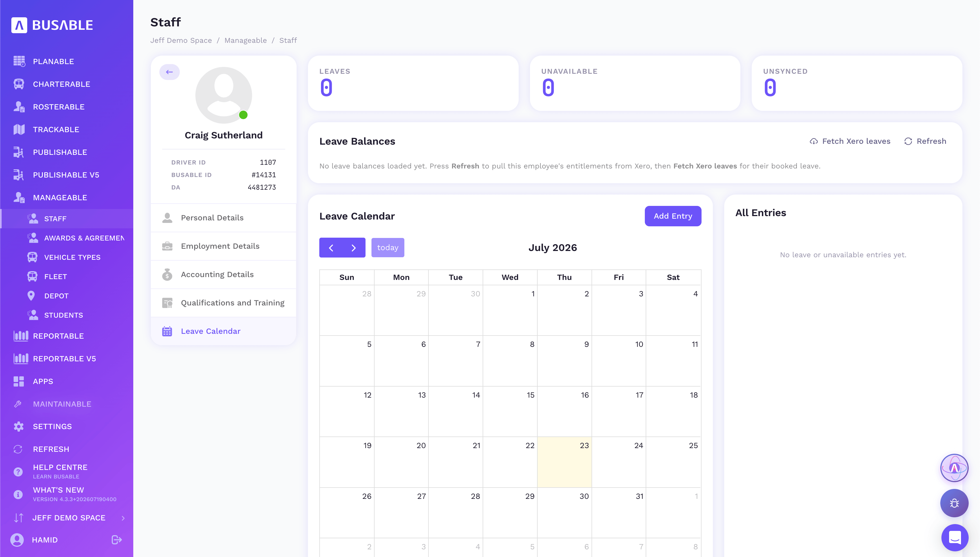
Task: Open Qualifications and Training tab
Action: [224, 303]
